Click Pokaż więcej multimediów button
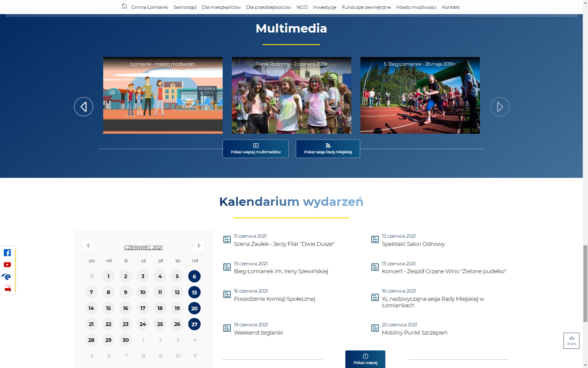Image resolution: width=588 pixels, height=368 pixels. click(x=256, y=149)
